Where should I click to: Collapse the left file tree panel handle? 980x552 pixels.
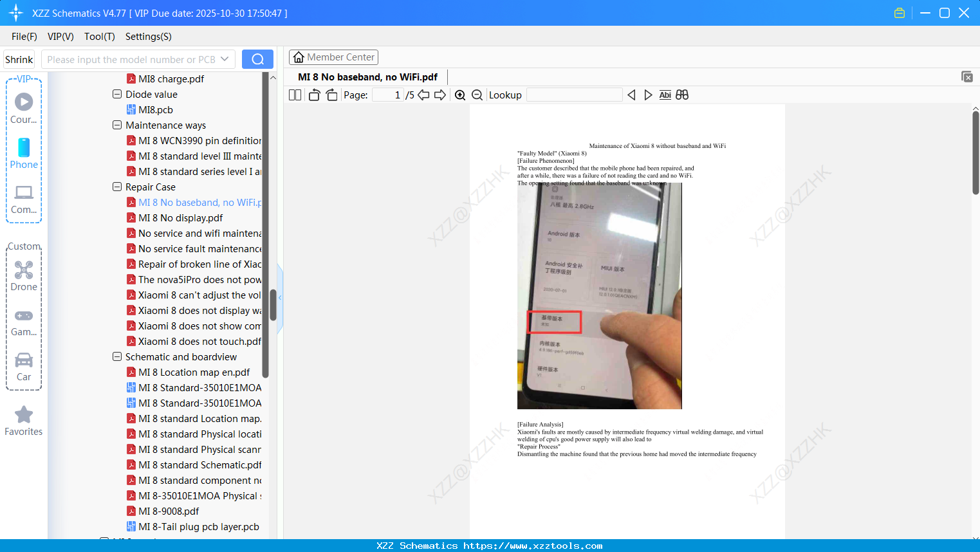click(x=280, y=298)
